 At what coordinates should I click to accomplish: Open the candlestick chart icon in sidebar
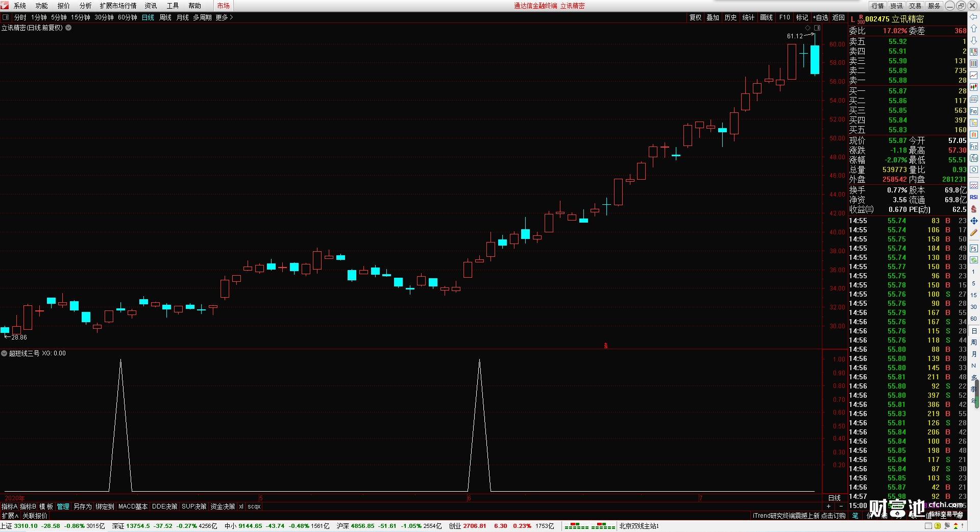point(974,87)
